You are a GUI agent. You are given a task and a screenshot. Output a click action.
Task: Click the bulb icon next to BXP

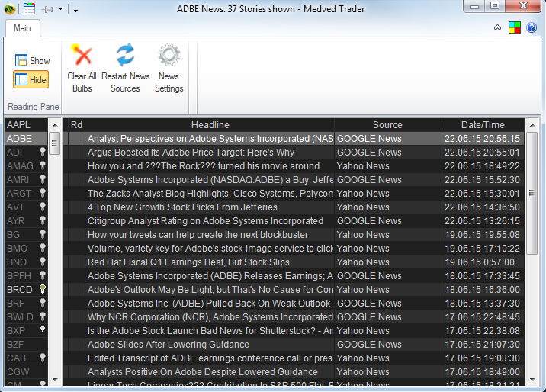pos(43,329)
